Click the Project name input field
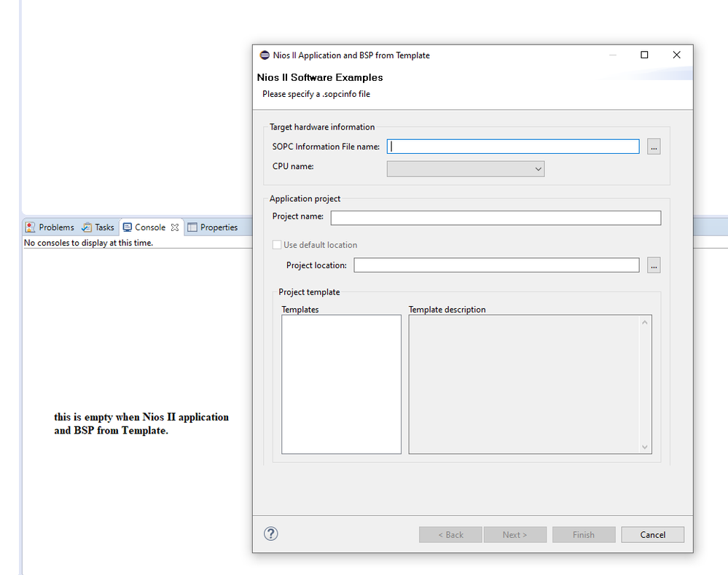The image size is (728, 575). (496, 218)
